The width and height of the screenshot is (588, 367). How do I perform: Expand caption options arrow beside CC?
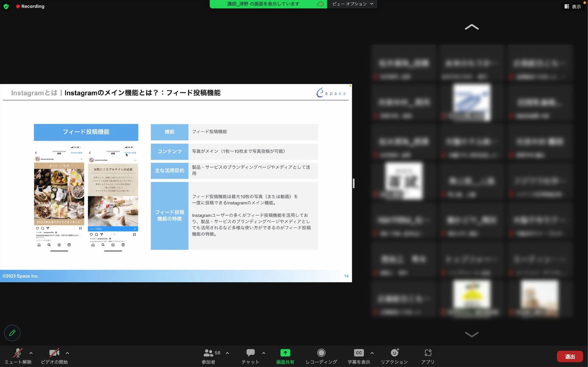click(x=372, y=353)
